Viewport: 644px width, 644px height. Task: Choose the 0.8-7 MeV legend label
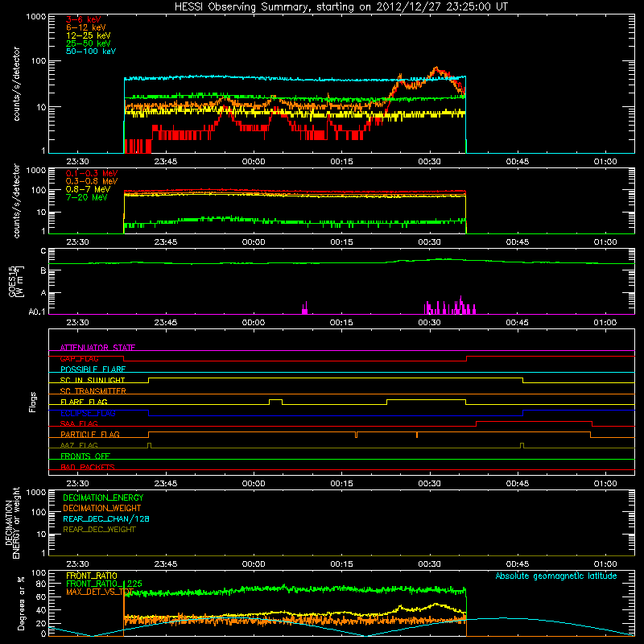tap(88, 189)
